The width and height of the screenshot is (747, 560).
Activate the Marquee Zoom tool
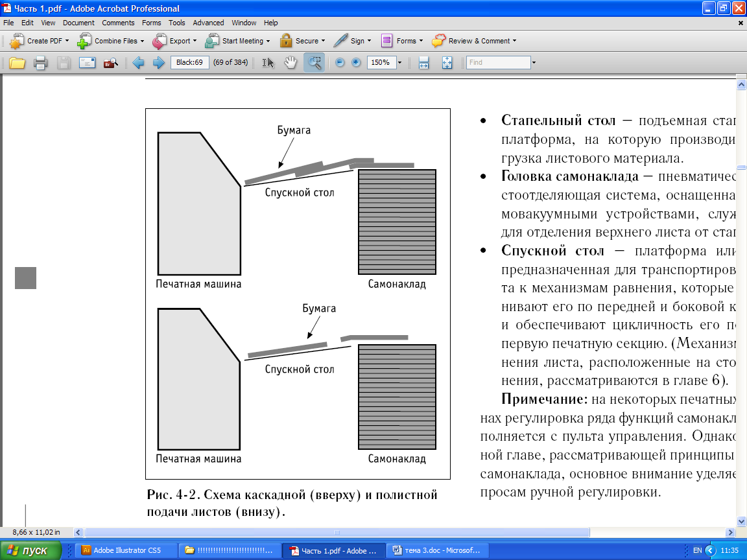point(314,62)
